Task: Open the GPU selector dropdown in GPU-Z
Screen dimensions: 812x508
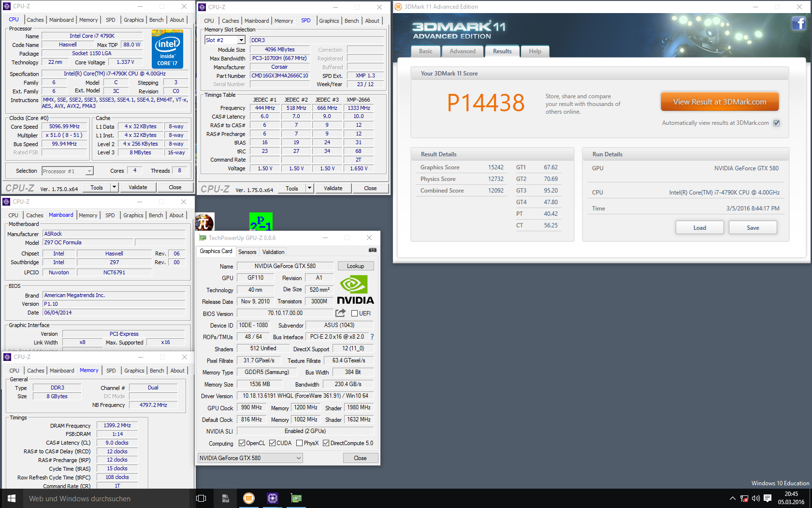Action: coord(250,458)
